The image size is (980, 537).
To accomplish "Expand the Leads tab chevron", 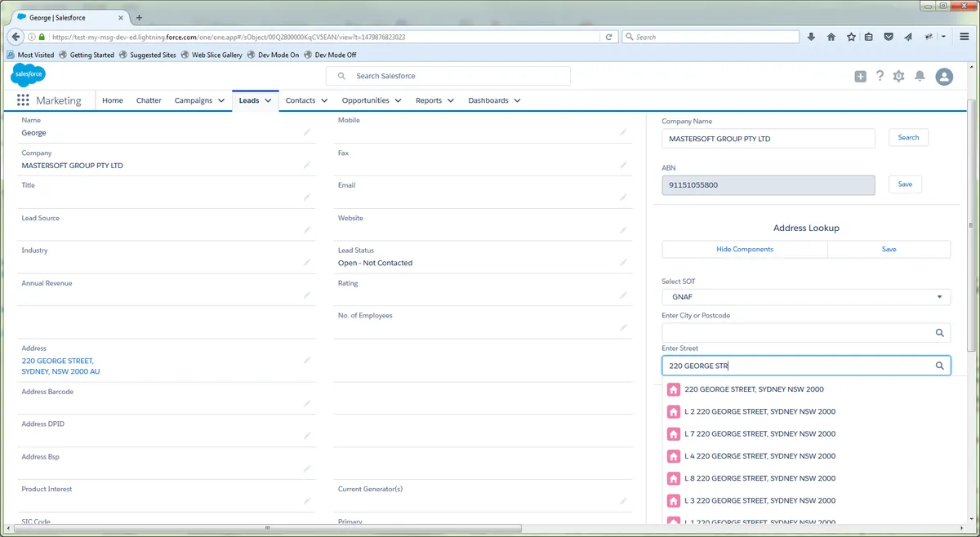I will pyautogui.click(x=268, y=100).
